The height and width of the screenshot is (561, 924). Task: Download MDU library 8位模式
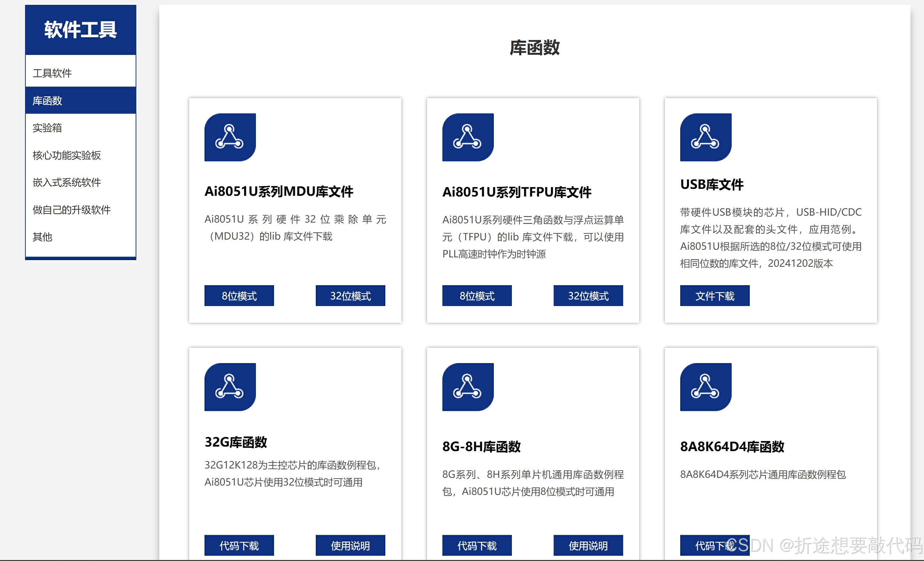click(239, 296)
